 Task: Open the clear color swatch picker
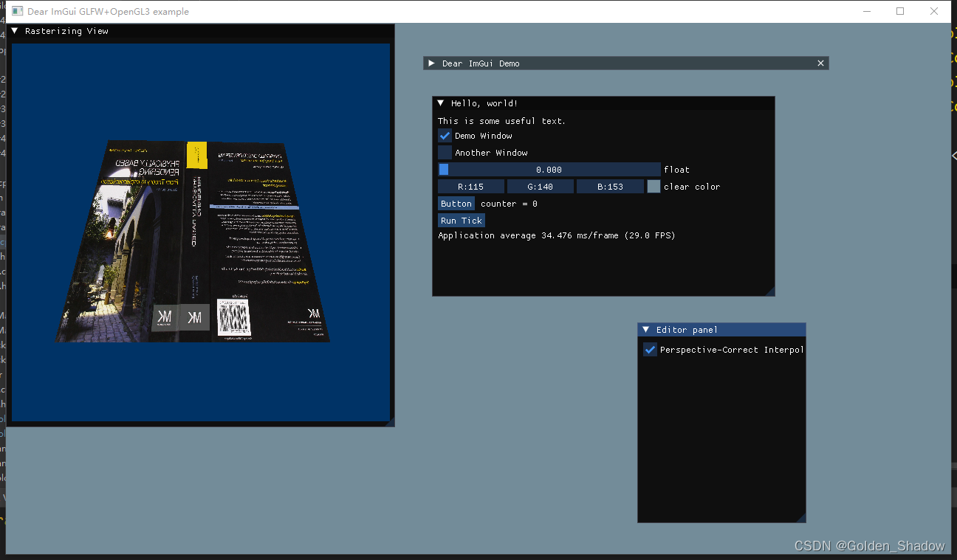654,187
